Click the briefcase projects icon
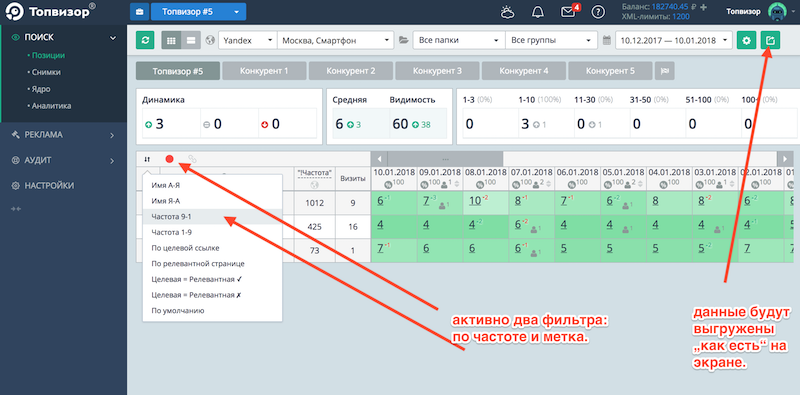 (x=139, y=12)
